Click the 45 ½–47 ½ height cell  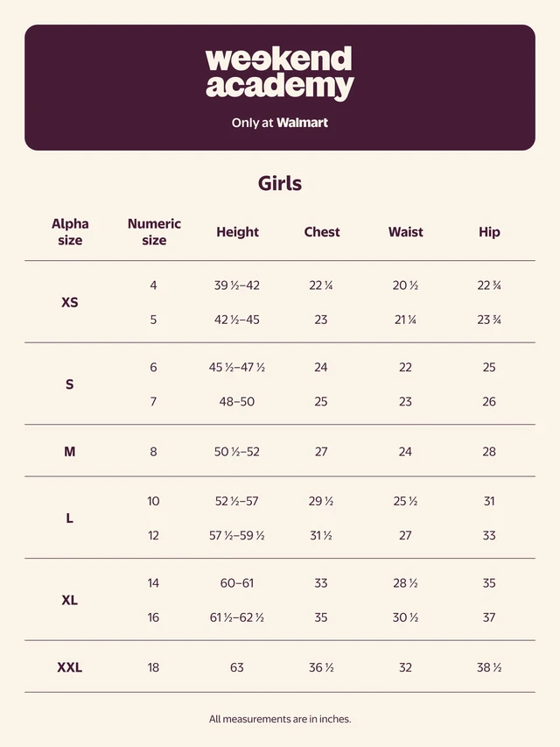pyautogui.click(x=236, y=367)
